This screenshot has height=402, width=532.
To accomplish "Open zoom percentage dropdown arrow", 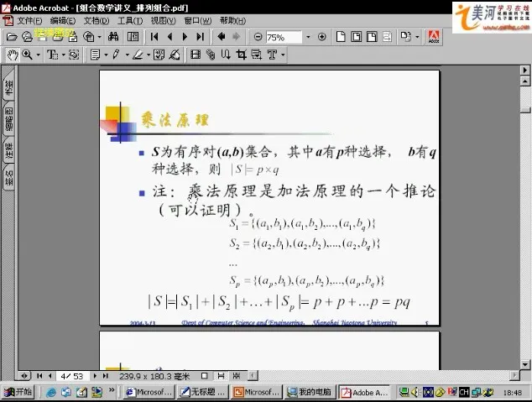I will [x=308, y=37].
